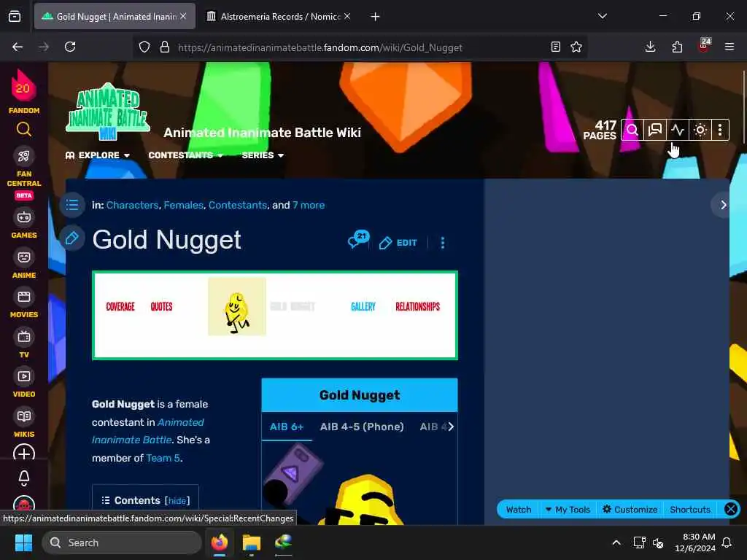Image resolution: width=747 pixels, height=560 pixels.
Task: Hide the Contents box
Action: [x=177, y=500]
